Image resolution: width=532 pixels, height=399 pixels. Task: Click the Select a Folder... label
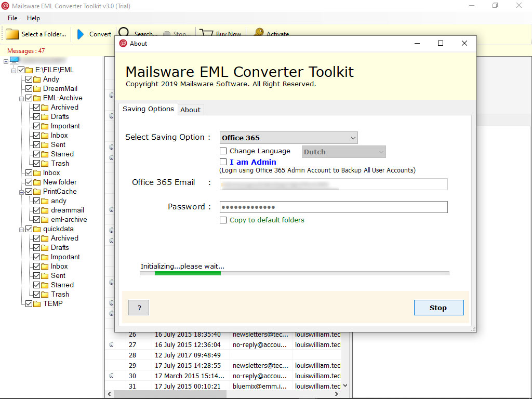(44, 34)
